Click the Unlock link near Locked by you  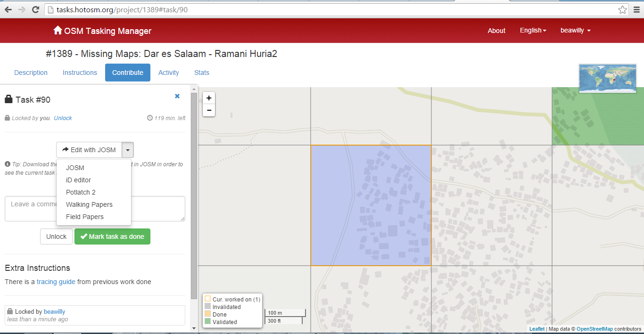(63, 118)
